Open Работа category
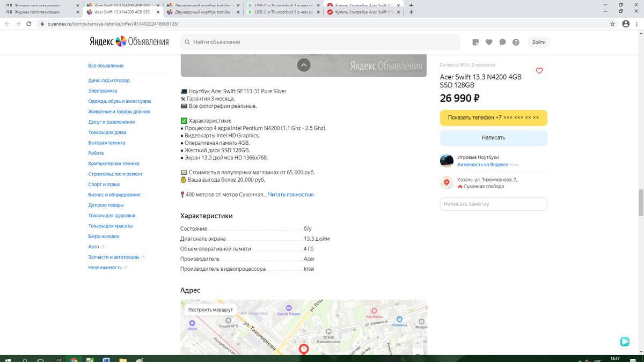The height and width of the screenshot is (362, 644). pos(96,153)
